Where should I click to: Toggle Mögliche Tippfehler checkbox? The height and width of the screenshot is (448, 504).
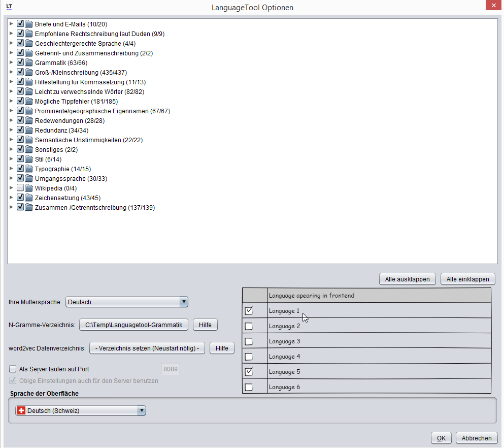[x=20, y=101]
